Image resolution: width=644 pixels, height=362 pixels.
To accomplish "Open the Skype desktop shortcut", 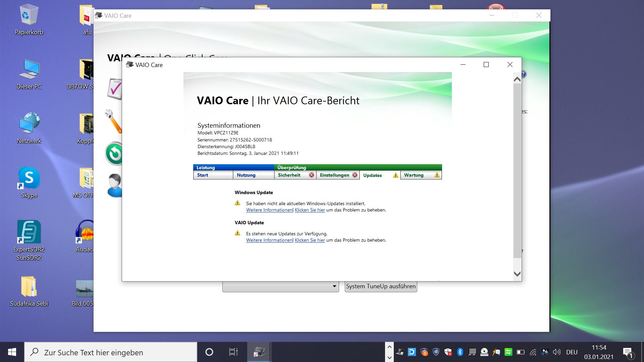I will pyautogui.click(x=29, y=178).
